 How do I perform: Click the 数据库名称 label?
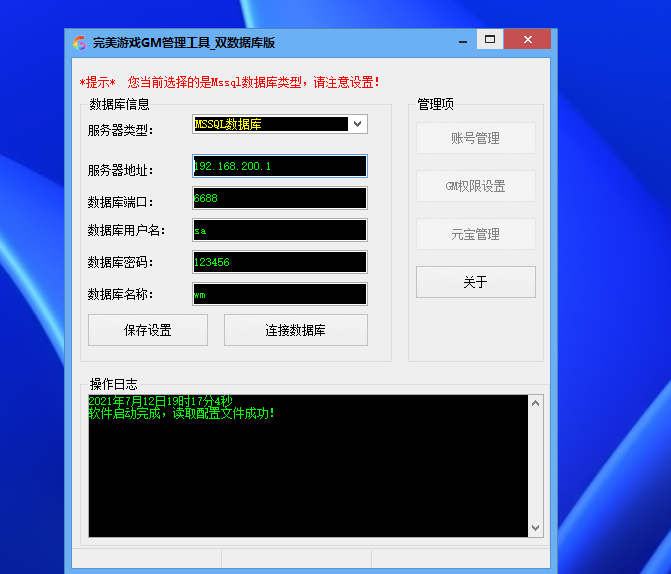[x=120, y=294]
